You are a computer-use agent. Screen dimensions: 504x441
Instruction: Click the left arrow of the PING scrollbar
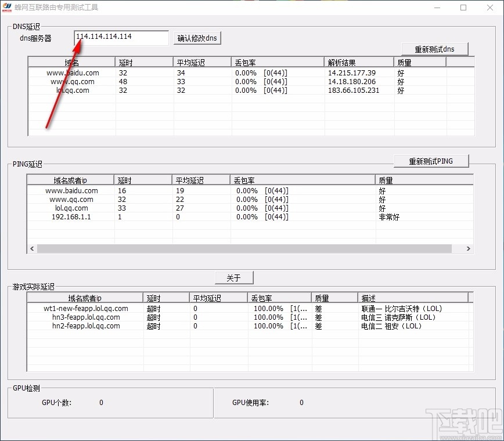[32, 248]
